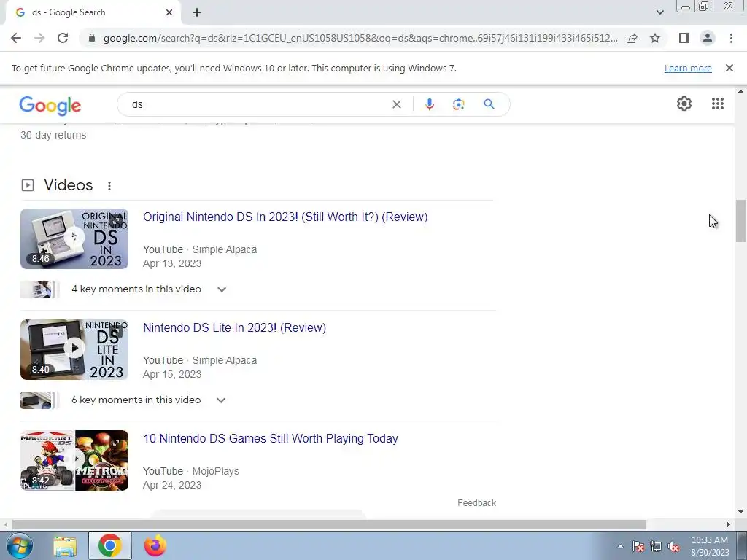Viewport: 747px width, 560px height.
Task: View site information via the lock icon
Action: point(92,38)
